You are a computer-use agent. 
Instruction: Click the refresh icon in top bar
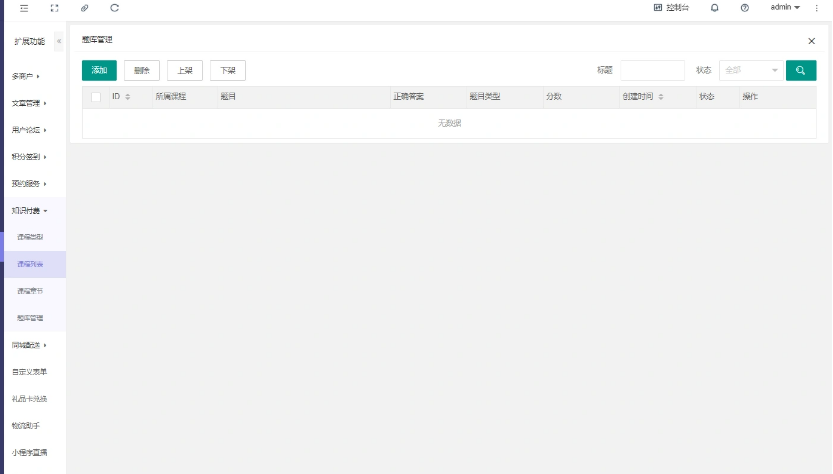(114, 8)
